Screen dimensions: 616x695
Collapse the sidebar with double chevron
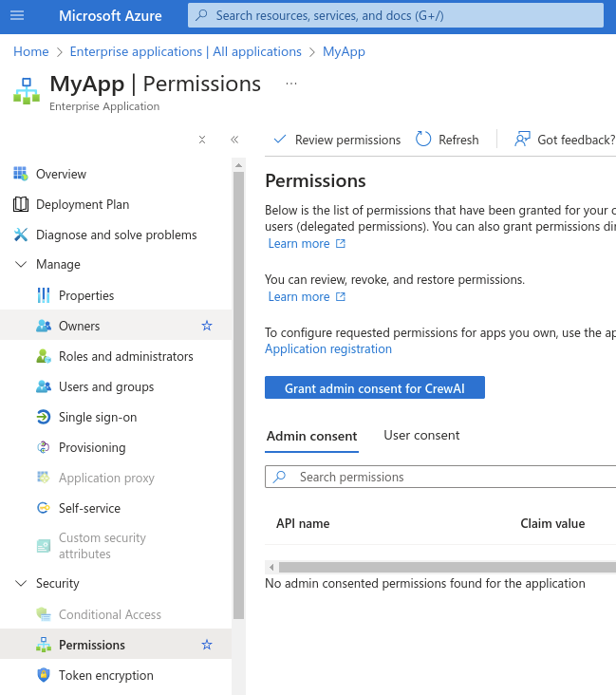tap(234, 140)
